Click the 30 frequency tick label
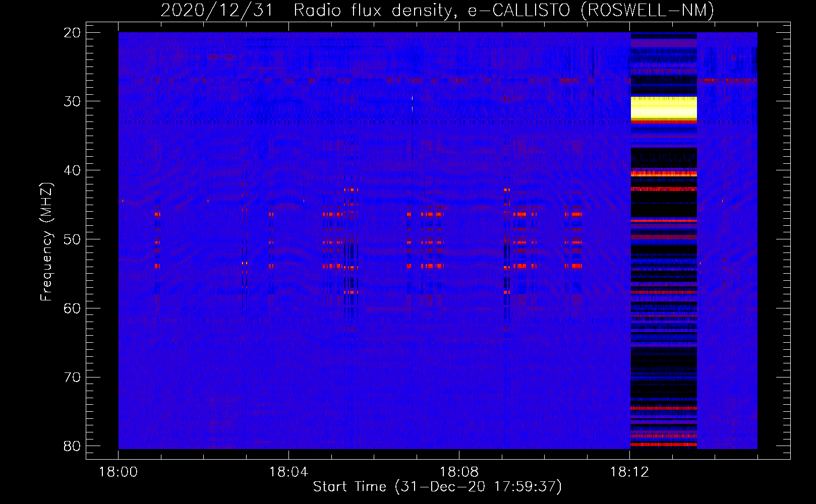Screen dimensions: 816x504 (73, 101)
